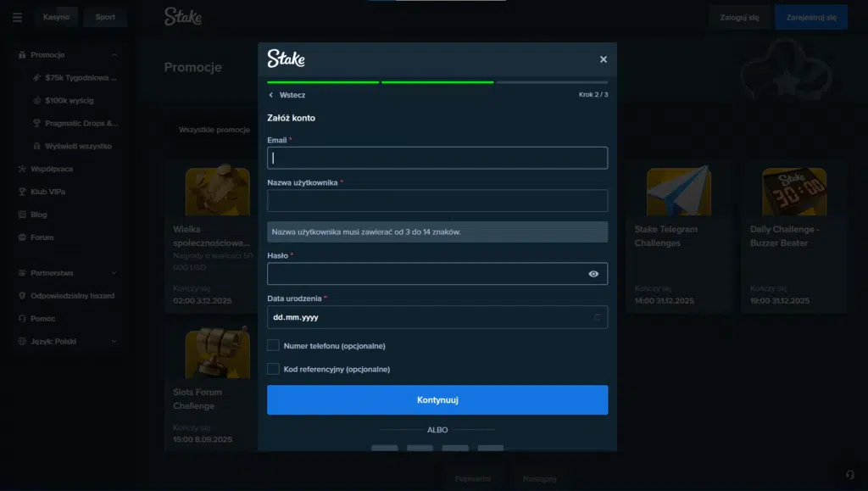Click the Pragmatic Drops trophy icon
Viewport: 868px width, 491px height.
(36, 123)
